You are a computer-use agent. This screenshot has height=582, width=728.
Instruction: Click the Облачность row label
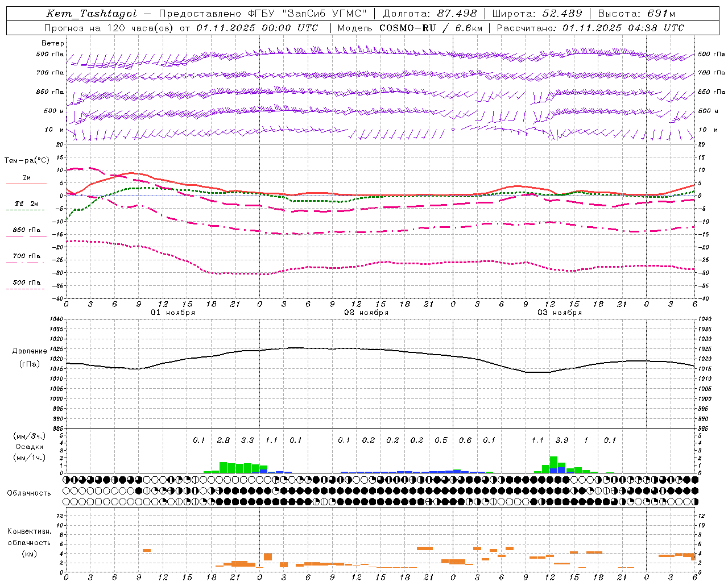pyautogui.click(x=28, y=493)
